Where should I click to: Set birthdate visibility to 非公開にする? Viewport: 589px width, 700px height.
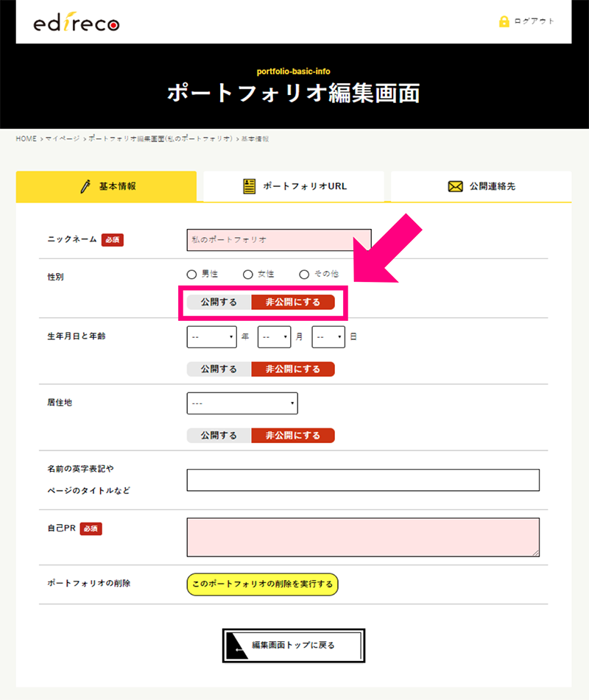click(293, 369)
